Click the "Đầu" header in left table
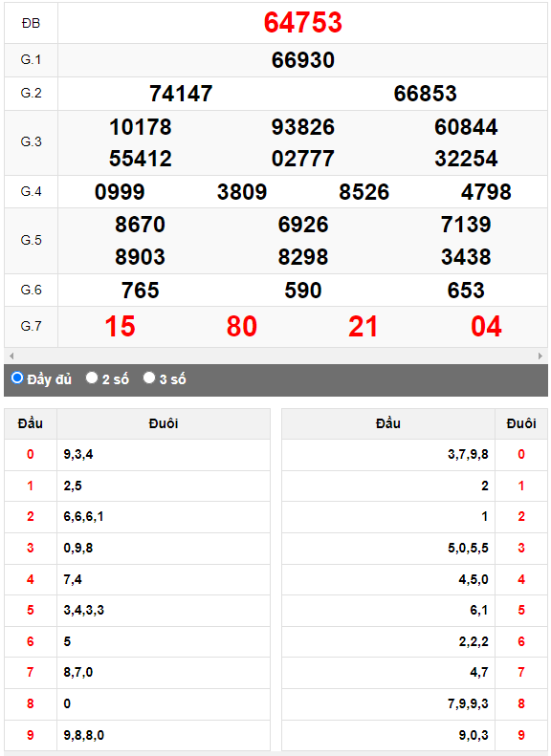The width and height of the screenshot is (551, 756). (31, 423)
